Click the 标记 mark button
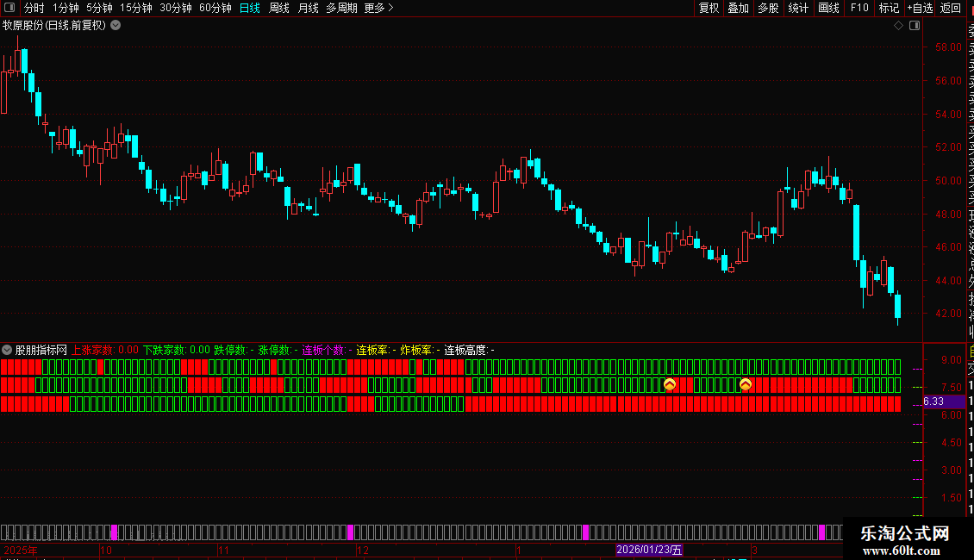The image size is (974, 560). (889, 8)
